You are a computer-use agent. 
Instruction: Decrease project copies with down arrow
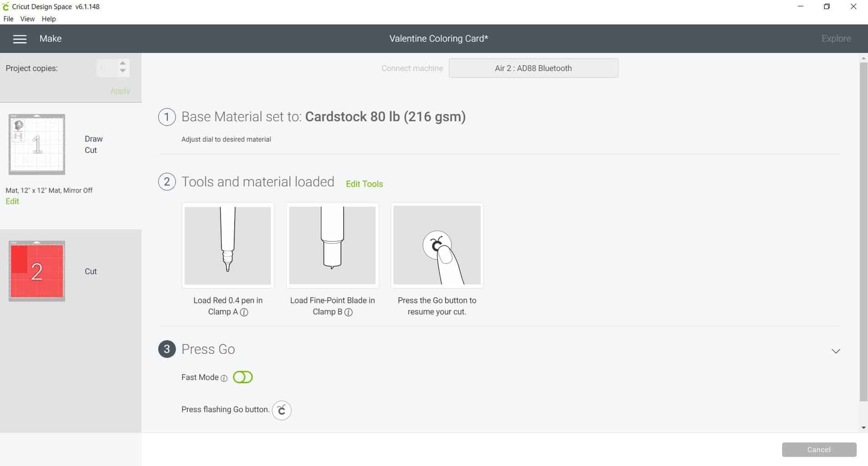click(123, 71)
